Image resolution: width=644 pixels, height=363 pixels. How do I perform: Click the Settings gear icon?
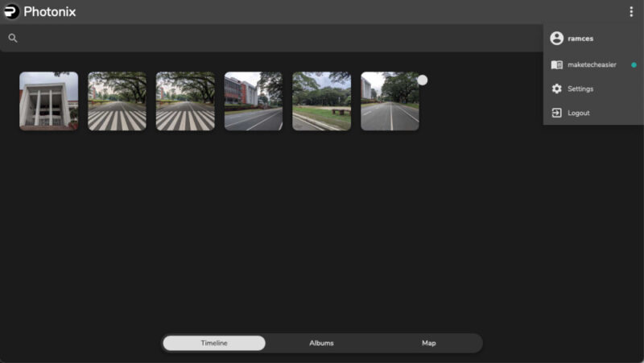[x=557, y=89]
